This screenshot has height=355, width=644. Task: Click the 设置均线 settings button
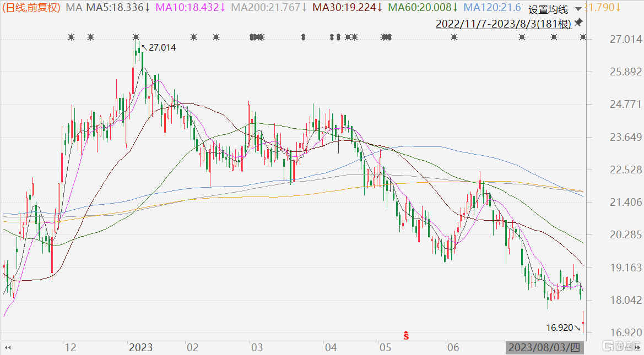[548, 9]
